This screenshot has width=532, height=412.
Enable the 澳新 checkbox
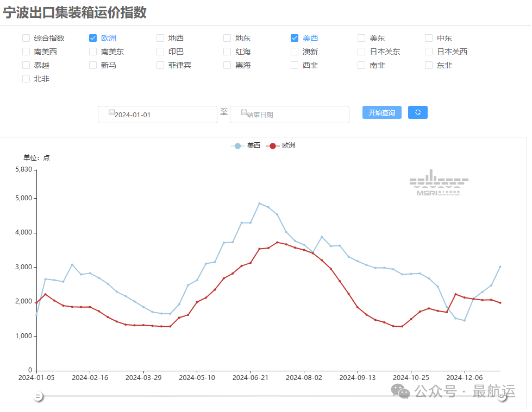295,52
